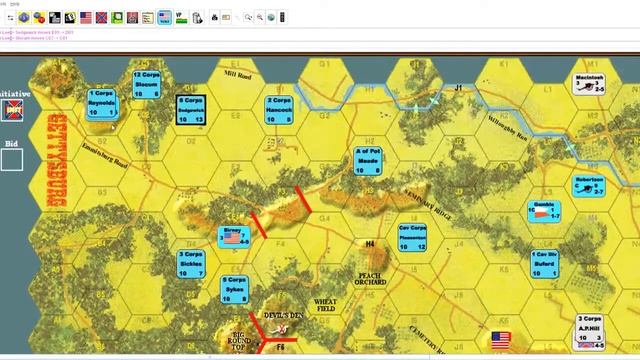Open the zoom select magnifier dropdown

click(248, 18)
